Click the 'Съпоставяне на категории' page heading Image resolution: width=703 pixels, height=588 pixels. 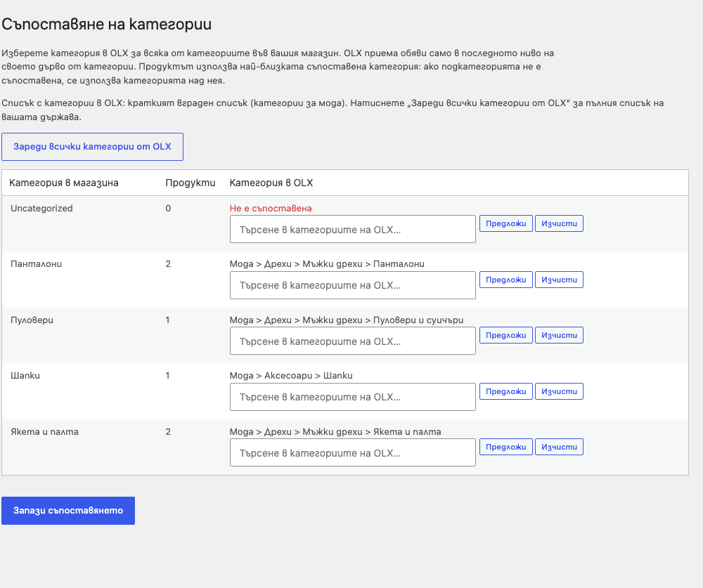107,24
